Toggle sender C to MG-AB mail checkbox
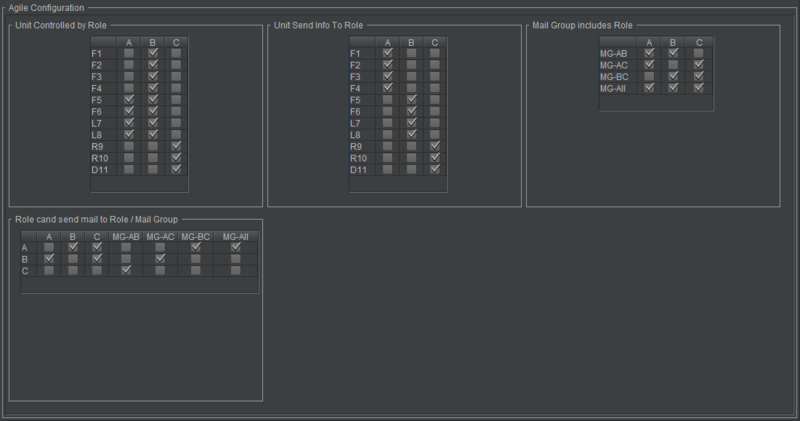 pos(126,270)
